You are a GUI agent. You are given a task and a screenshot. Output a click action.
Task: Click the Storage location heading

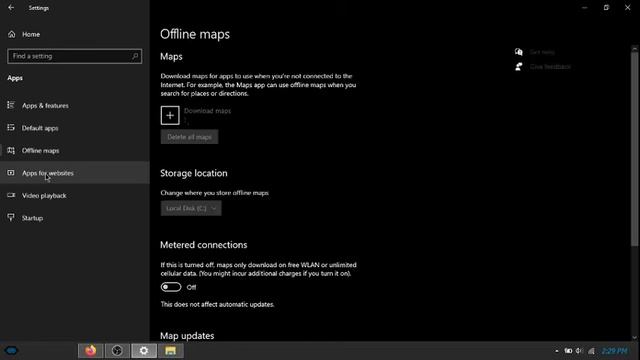tap(193, 173)
